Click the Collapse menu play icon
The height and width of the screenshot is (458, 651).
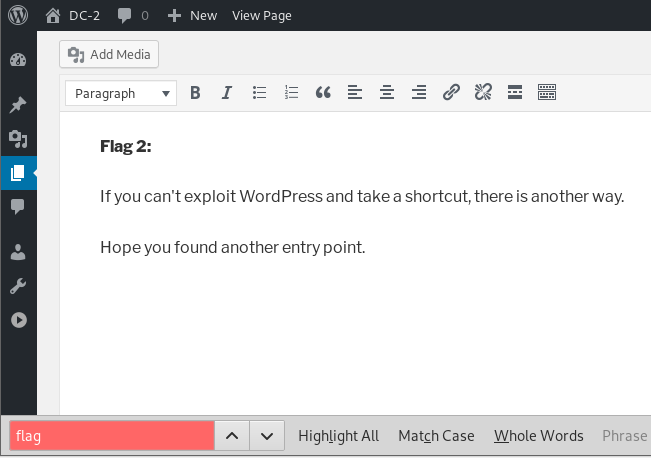[x=19, y=320]
